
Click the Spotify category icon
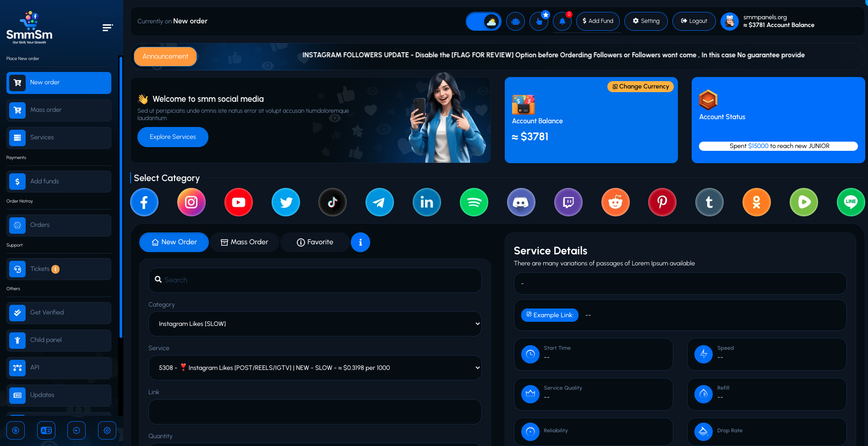point(474,202)
